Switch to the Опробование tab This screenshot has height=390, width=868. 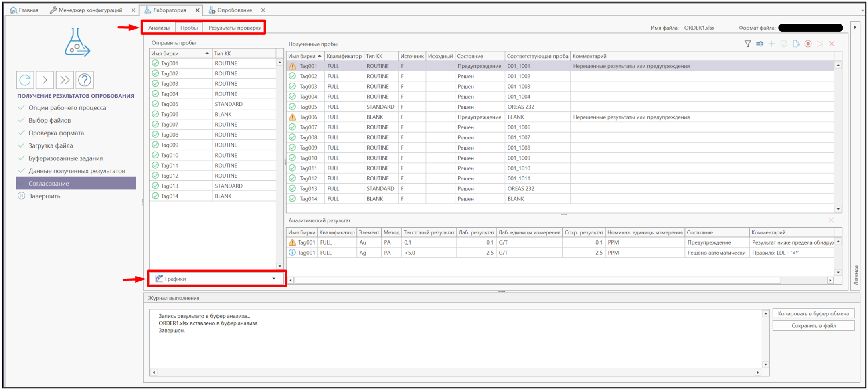tap(235, 10)
